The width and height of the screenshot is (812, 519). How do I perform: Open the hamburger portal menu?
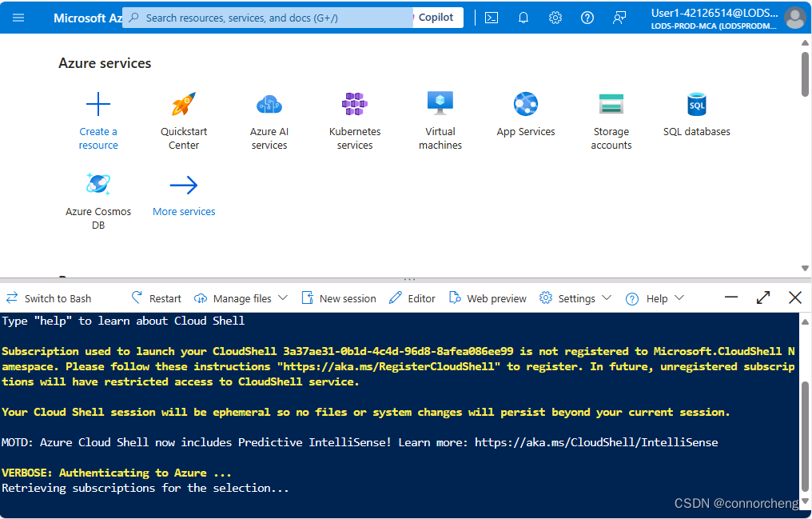coord(18,18)
